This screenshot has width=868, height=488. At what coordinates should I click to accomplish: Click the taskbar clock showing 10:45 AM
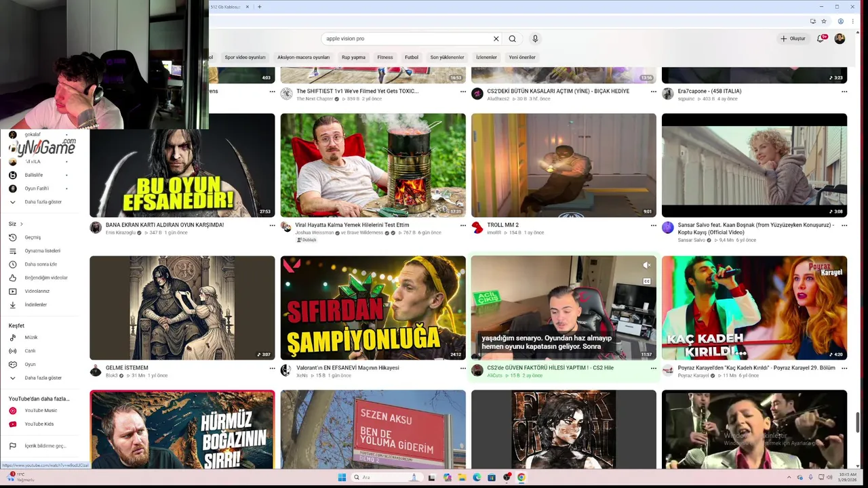click(x=847, y=477)
